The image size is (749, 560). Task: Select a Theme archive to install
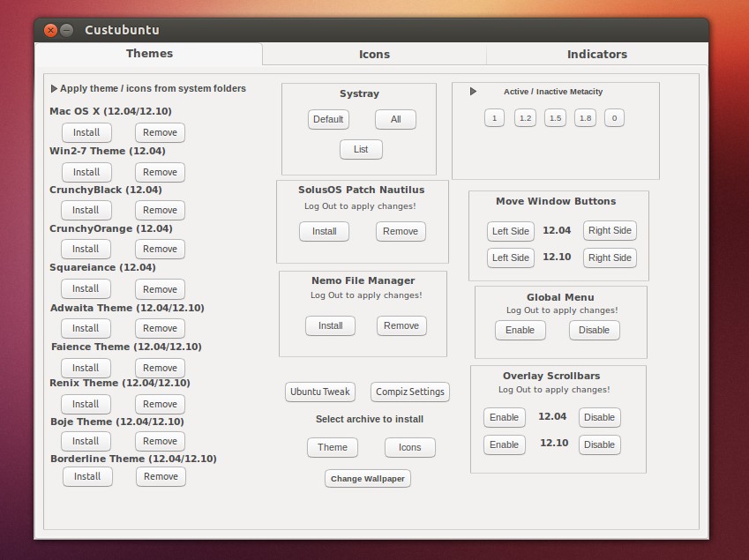[x=333, y=447]
